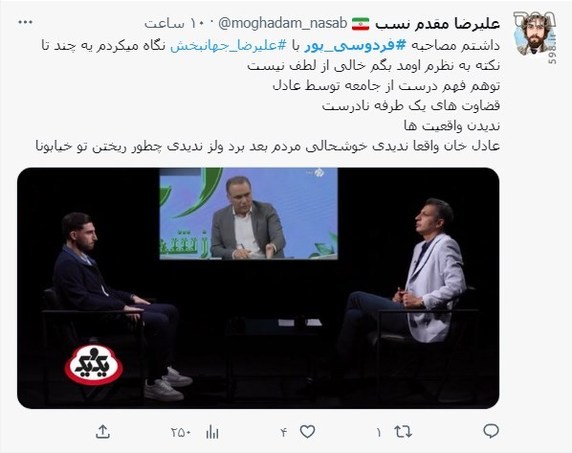Viewport: 572px width, 453px height.
Task: Click the retweet count number ۱
Action: coord(379,433)
